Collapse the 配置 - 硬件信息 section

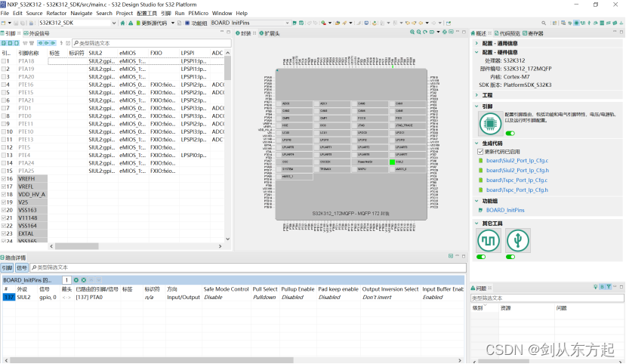[x=476, y=52]
